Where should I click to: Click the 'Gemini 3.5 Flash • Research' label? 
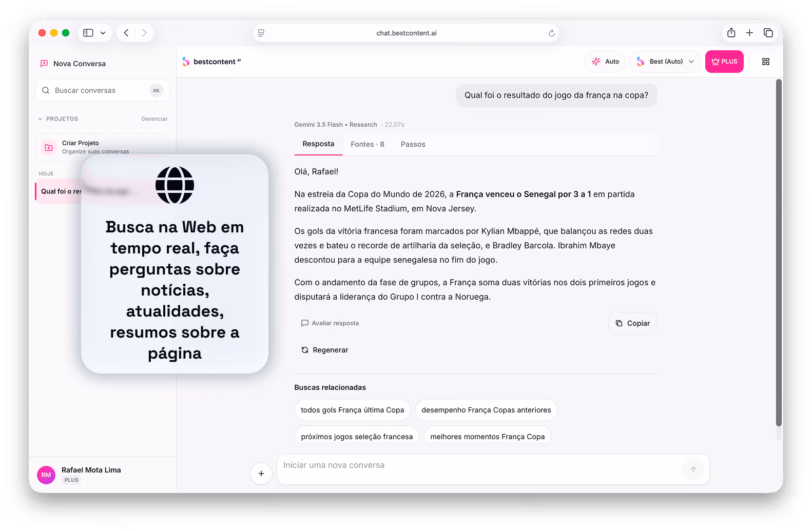[x=336, y=125]
